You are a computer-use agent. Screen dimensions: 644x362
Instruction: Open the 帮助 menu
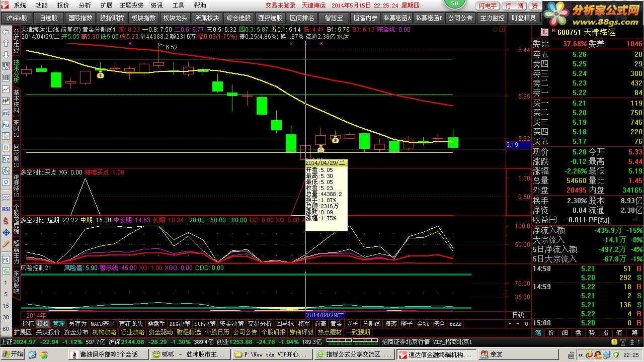coord(200,6)
